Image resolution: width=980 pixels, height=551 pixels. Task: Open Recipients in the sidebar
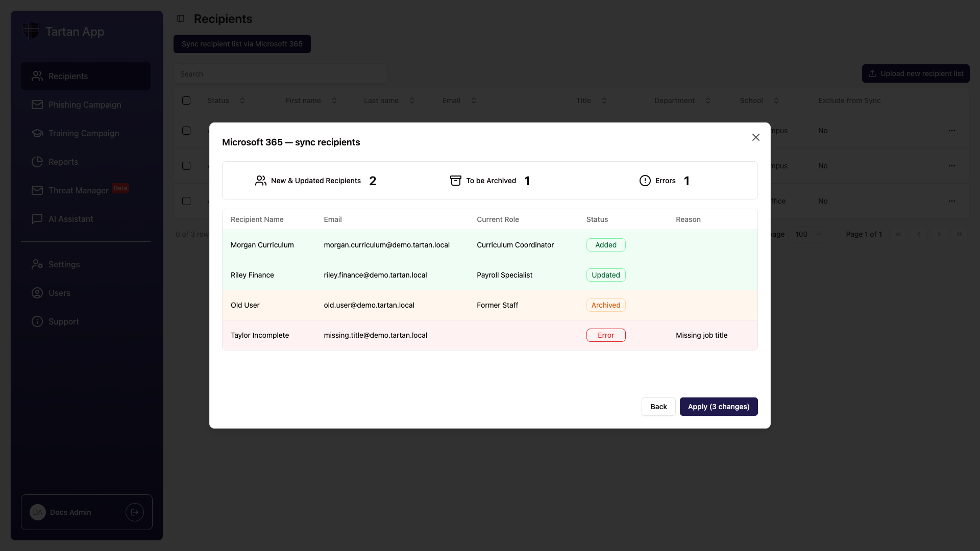coord(86,76)
